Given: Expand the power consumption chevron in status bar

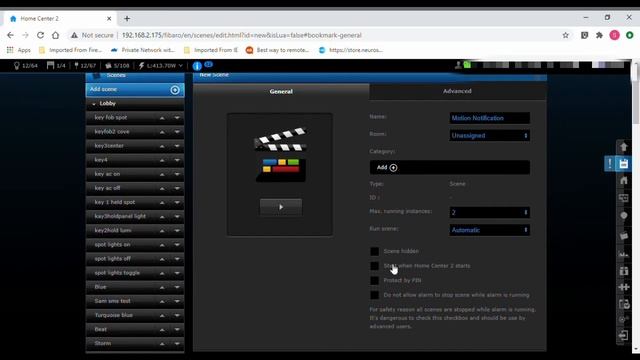Looking at the screenshot, I should click(x=180, y=66).
